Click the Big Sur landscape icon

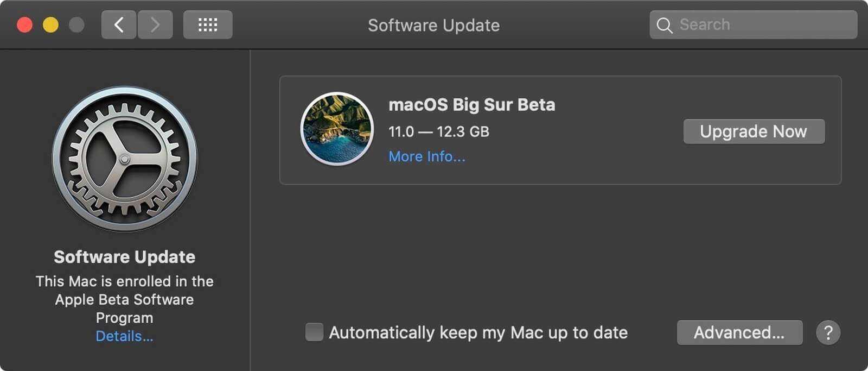(x=337, y=129)
